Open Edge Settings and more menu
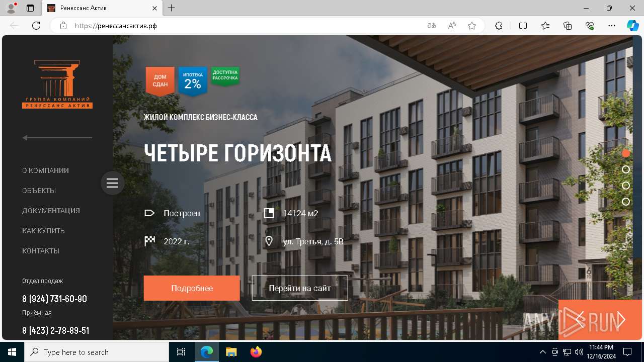This screenshot has width=644, height=362. (612, 26)
